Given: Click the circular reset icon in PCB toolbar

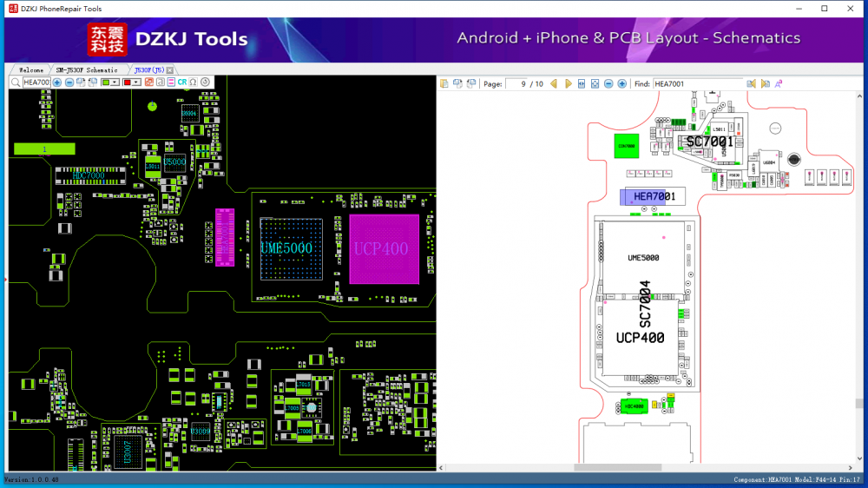Looking at the screenshot, I should point(206,82).
